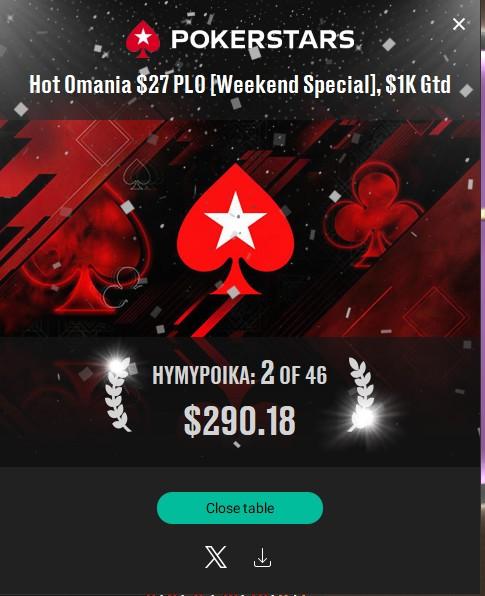The image size is (485, 596).
Task: Click the right laurel wreath
Action: [x=362, y=393]
